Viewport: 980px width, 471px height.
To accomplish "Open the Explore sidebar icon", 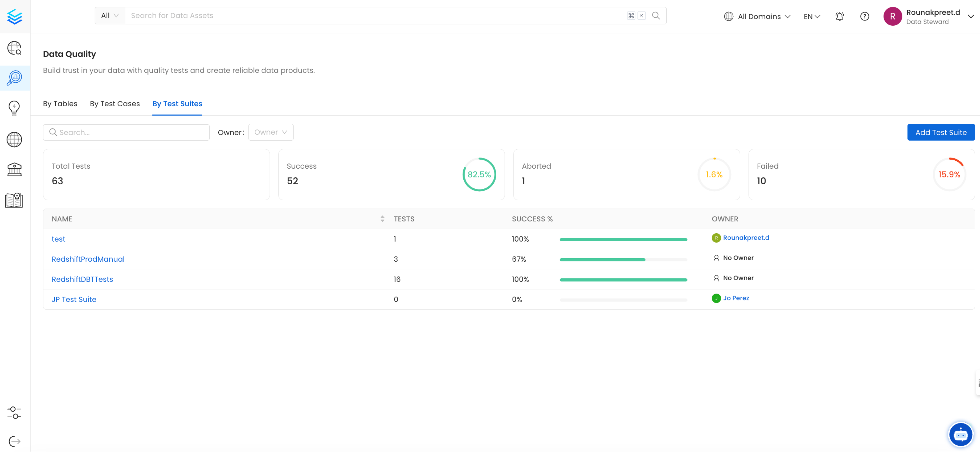I will pos(15,48).
